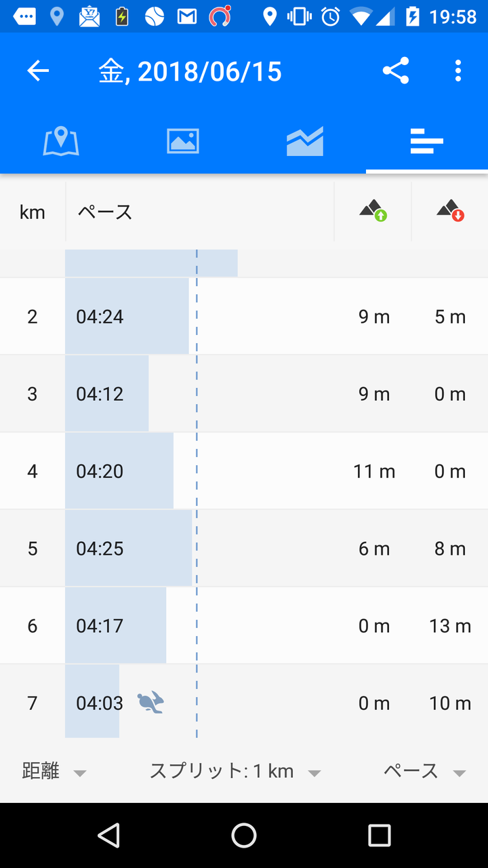Open the three-dot overflow menu
488x868 pixels.
tap(458, 71)
